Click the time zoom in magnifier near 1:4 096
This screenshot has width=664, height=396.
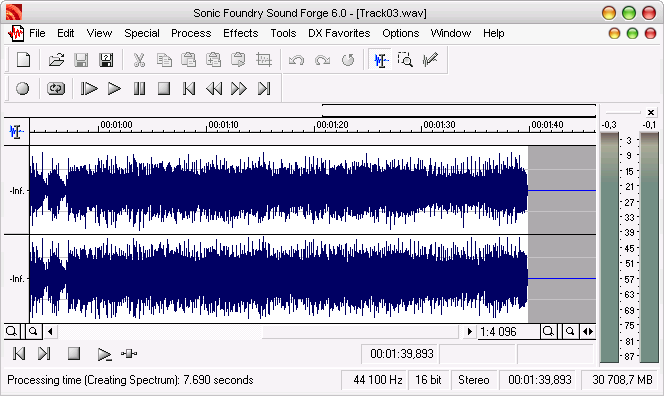click(548, 331)
